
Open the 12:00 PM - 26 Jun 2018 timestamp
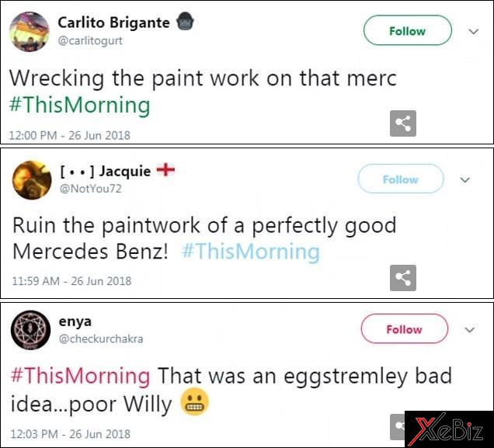70,135
